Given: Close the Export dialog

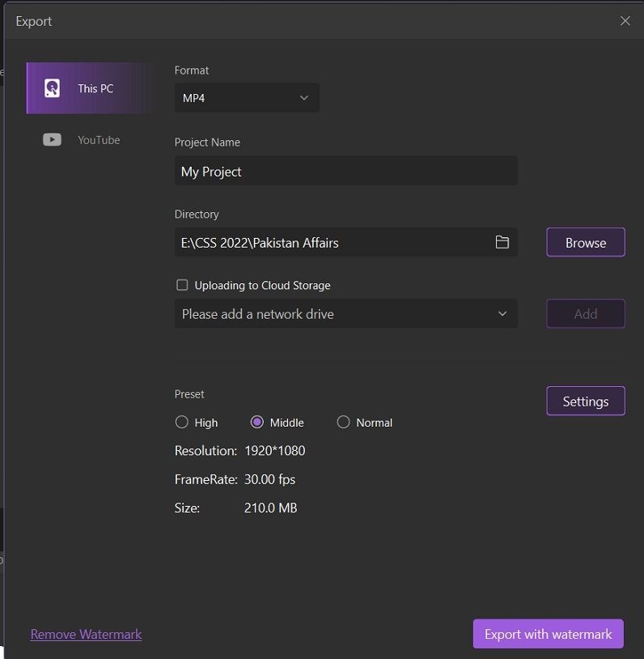Looking at the screenshot, I should coord(625,21).
